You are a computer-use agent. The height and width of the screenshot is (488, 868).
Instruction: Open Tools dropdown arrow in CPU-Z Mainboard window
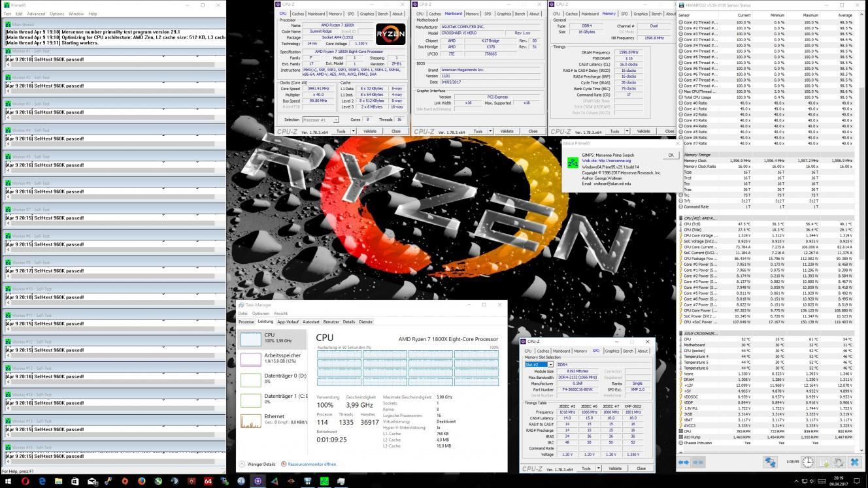(x=490, y=131)
